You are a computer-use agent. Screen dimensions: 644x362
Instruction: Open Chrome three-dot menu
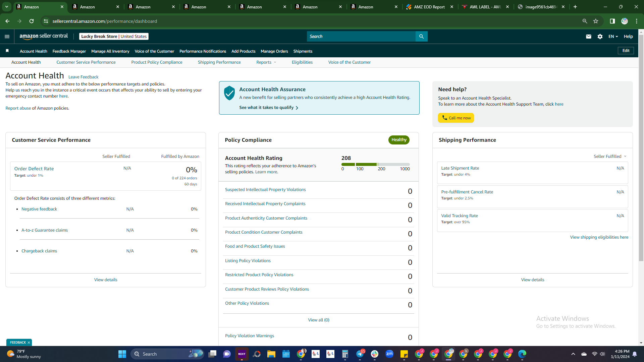click(637, 21)
